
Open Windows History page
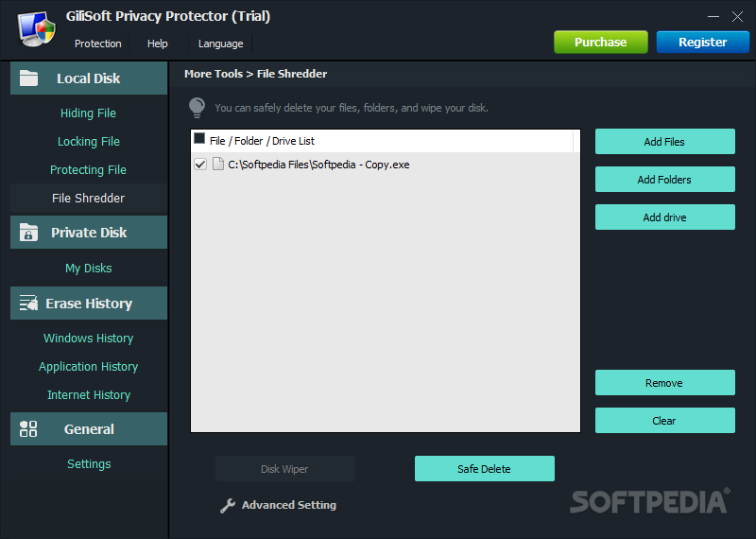coord(89,339)
